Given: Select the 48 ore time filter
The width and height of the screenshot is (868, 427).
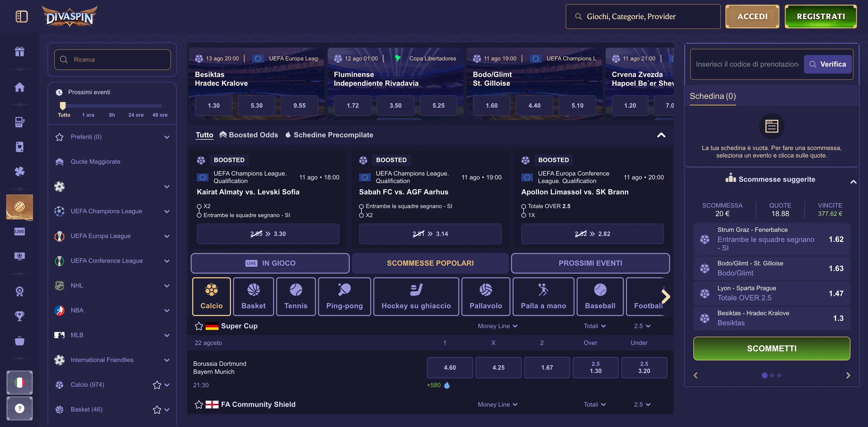Looking at the screenshot, I should pos(160,115).
